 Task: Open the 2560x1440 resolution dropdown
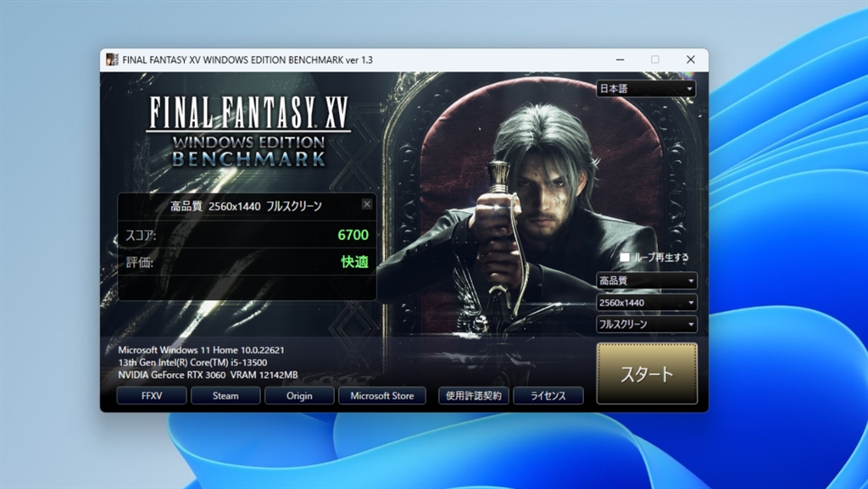[646, 303]
